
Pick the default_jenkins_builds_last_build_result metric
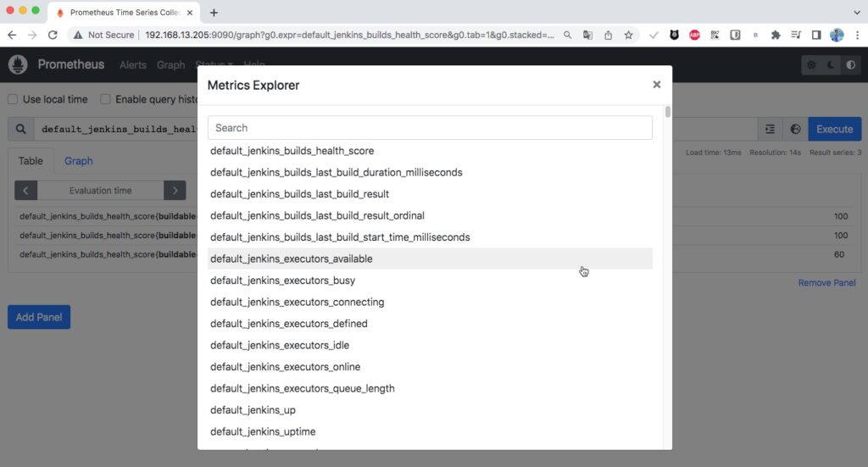click(x=430, y=193)
